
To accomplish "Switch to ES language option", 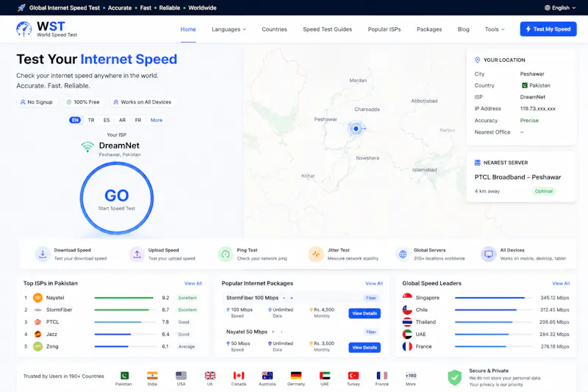I will coord(107,120).
